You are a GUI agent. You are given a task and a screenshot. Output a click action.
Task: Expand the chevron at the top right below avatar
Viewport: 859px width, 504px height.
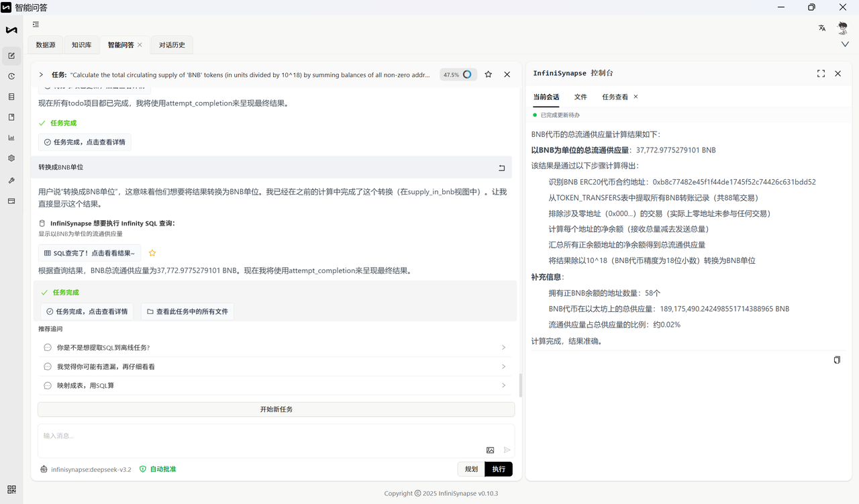click(x=845, y=44)
